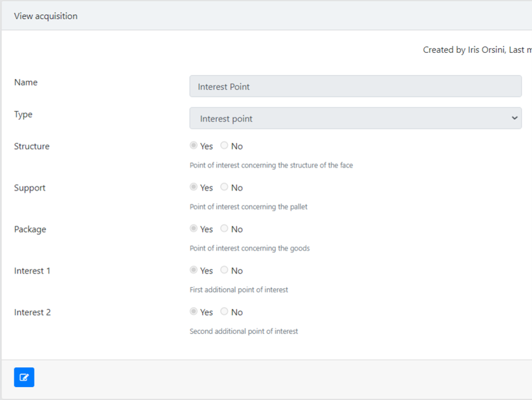532x400 pixels.
Task: Click the View acquisition header title
Action: point(46,16)
